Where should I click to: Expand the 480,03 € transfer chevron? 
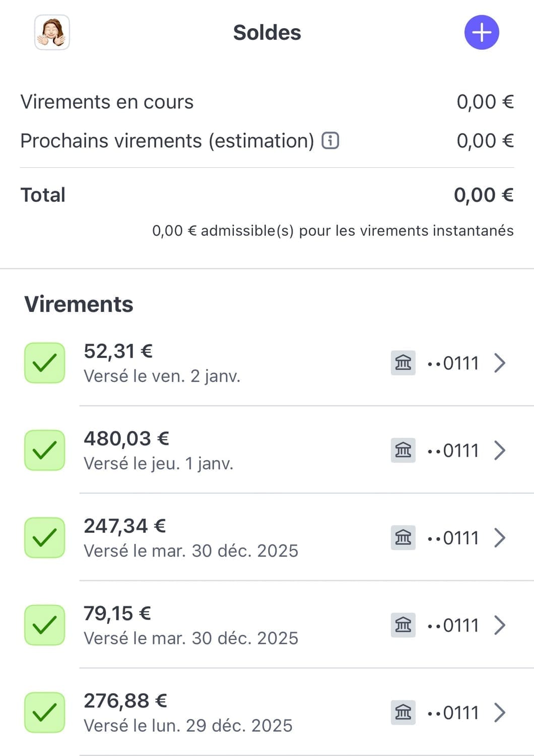(500, 450)
